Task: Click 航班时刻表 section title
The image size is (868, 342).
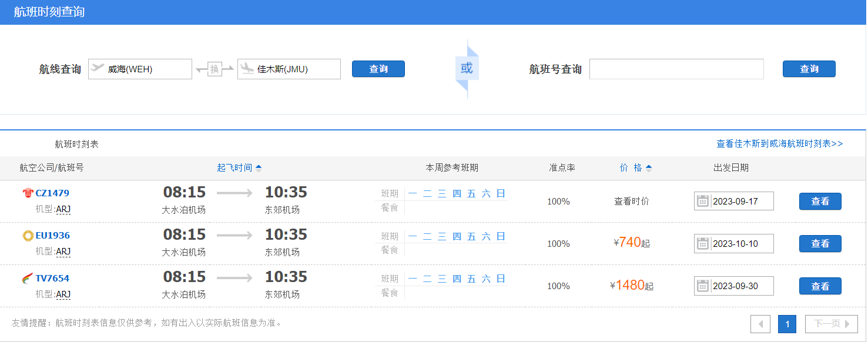Action: coord(77,144)
